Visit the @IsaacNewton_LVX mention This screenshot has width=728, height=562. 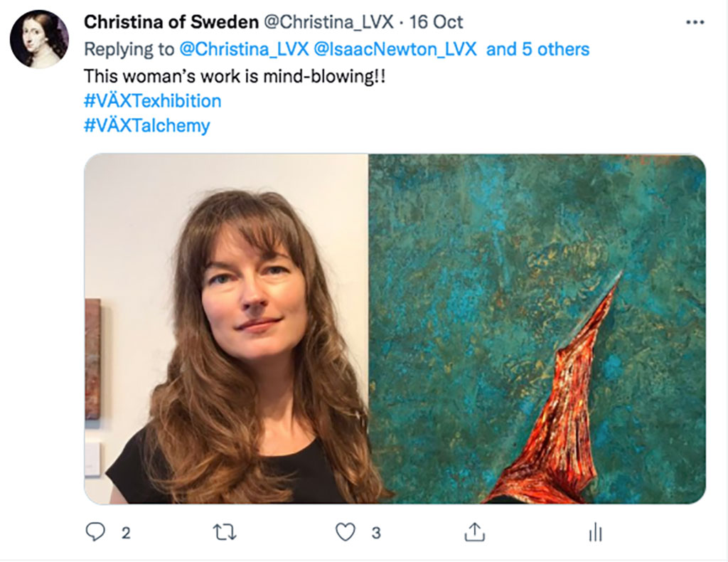(395, 49)
